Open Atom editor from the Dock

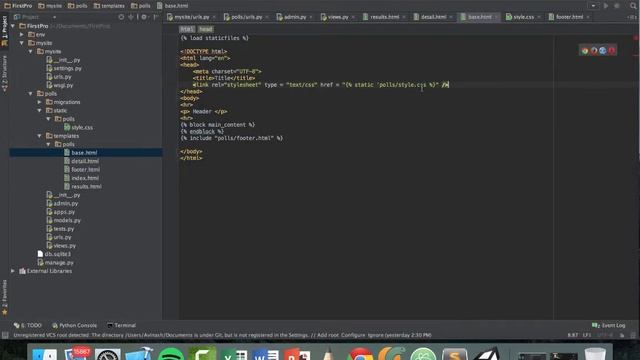point(423,354)
